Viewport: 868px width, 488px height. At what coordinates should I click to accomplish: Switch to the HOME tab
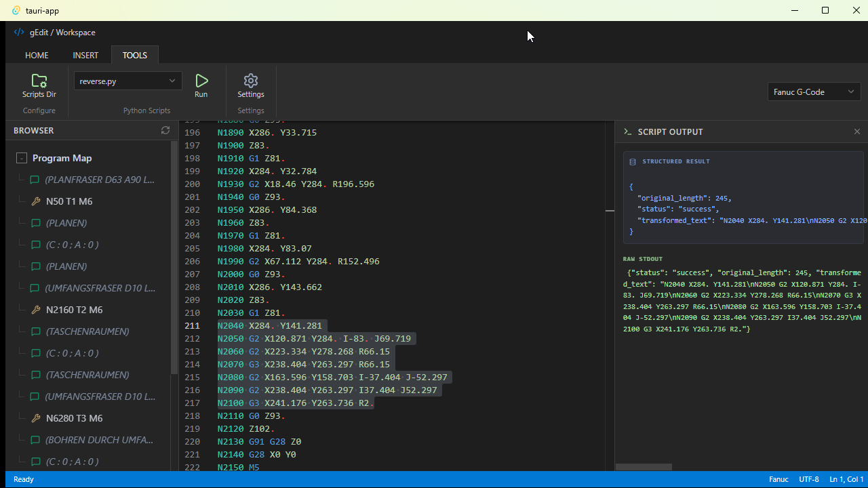point(37,55)
